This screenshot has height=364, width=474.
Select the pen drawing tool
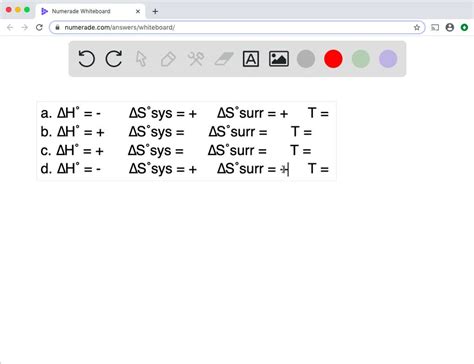pos(168,59)
